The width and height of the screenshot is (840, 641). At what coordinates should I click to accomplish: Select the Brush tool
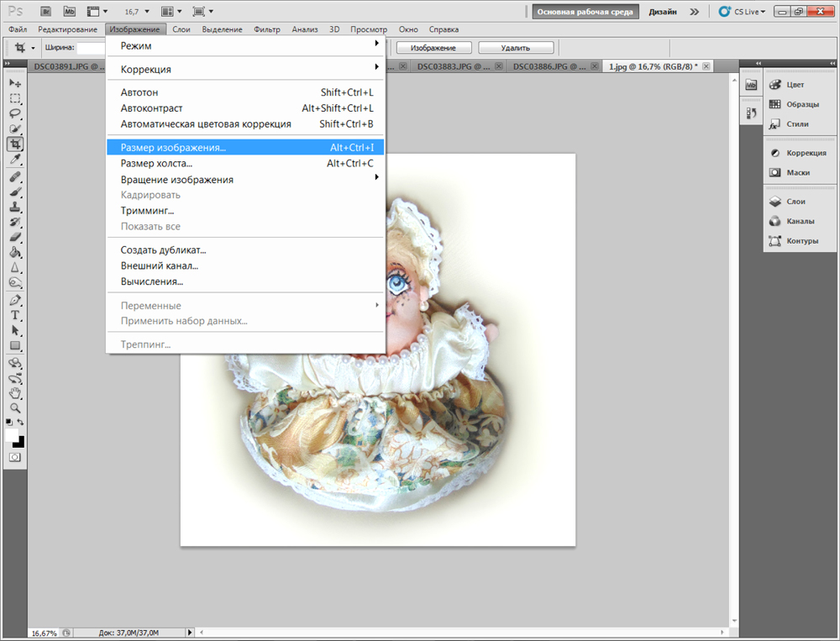(15, 192)
